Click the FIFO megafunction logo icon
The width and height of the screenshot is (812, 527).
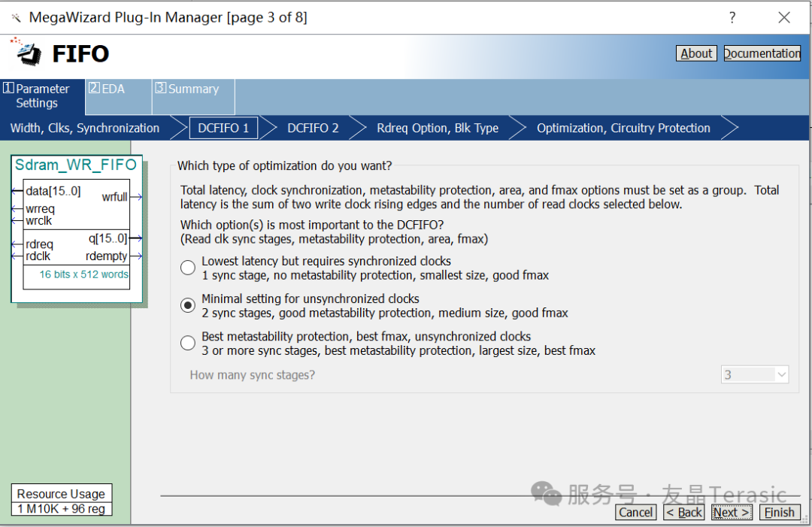pos(25,53)
